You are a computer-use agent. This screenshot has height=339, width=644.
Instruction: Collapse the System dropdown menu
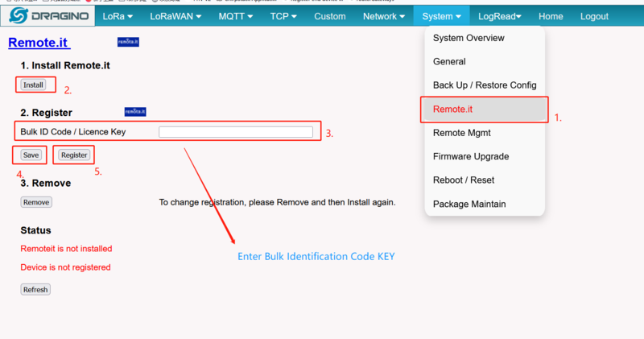point(441,16)
